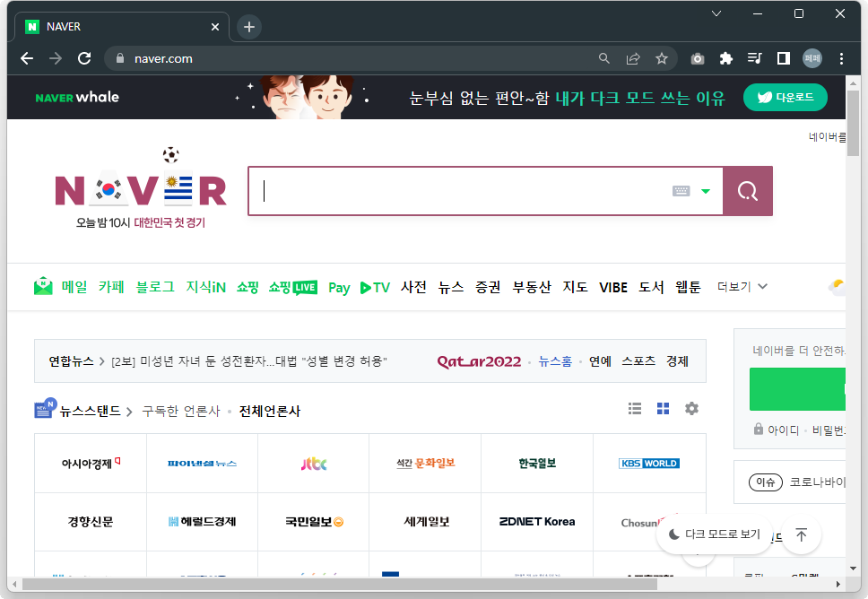Expand the search autocomplete dropdown arrow
Viewport: 868px width, 599px height.
[x=705, y=191]
